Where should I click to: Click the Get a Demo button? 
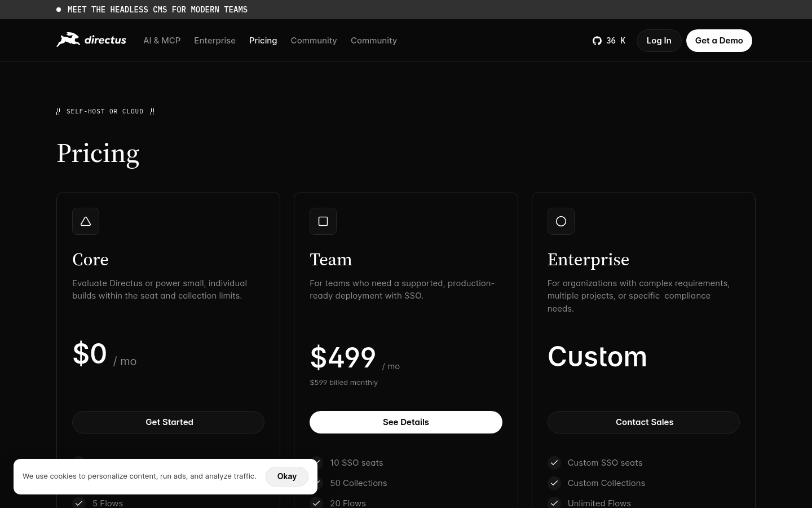(719, 41)
